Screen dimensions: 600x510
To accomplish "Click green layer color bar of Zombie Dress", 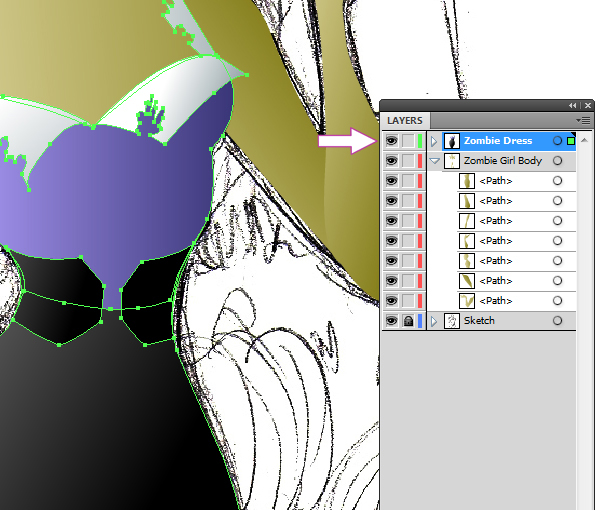I will click(x=420, y=141).
